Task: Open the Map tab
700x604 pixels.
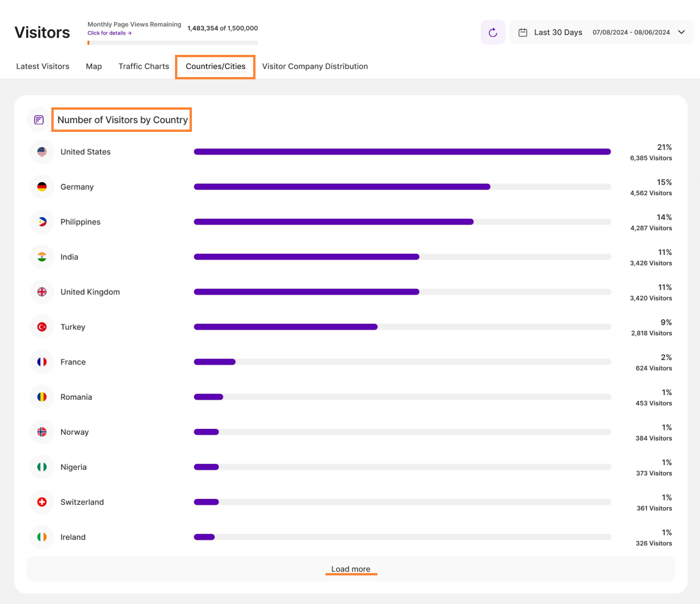Action: click(x=94, y=67)
